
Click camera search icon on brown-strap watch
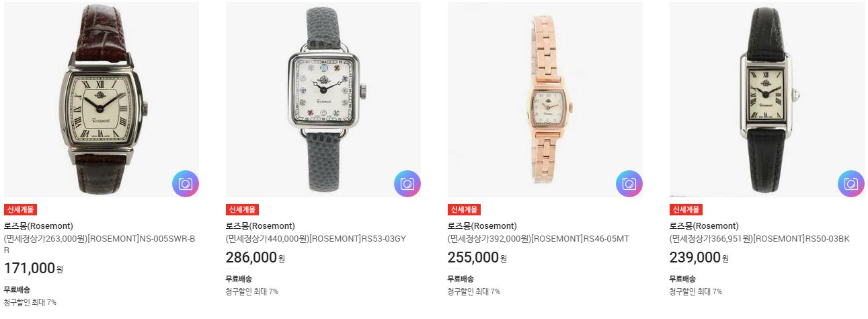(185, 184)
